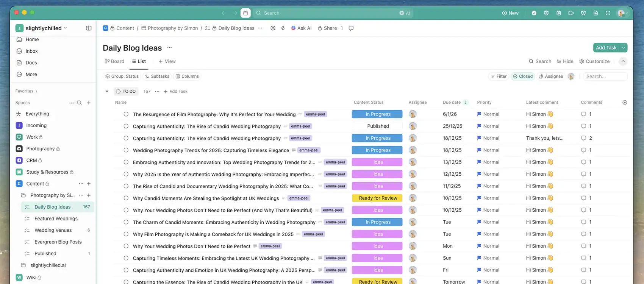
Task: Toggle status of 'Capturing Timeless Moments' task
Action: click(126, 258)
